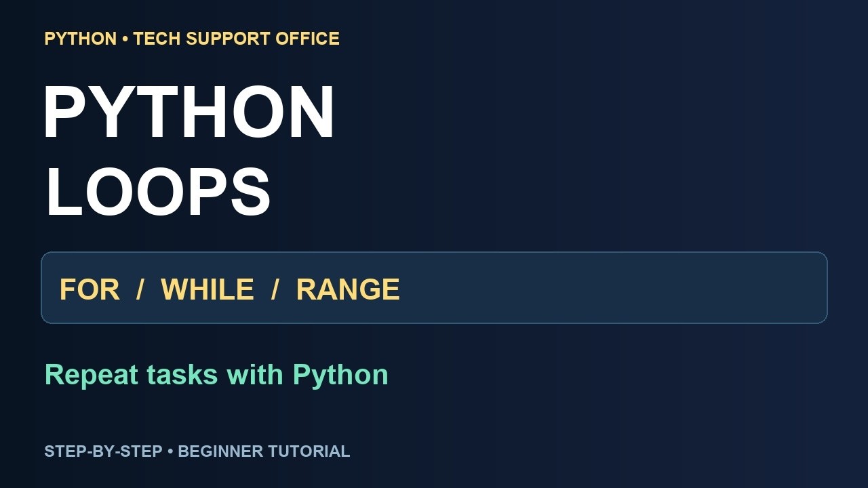The height and width of the screenshot is (488, 868).
Task: Click the large 'PYTHON' title word
Action: [189, 113]
